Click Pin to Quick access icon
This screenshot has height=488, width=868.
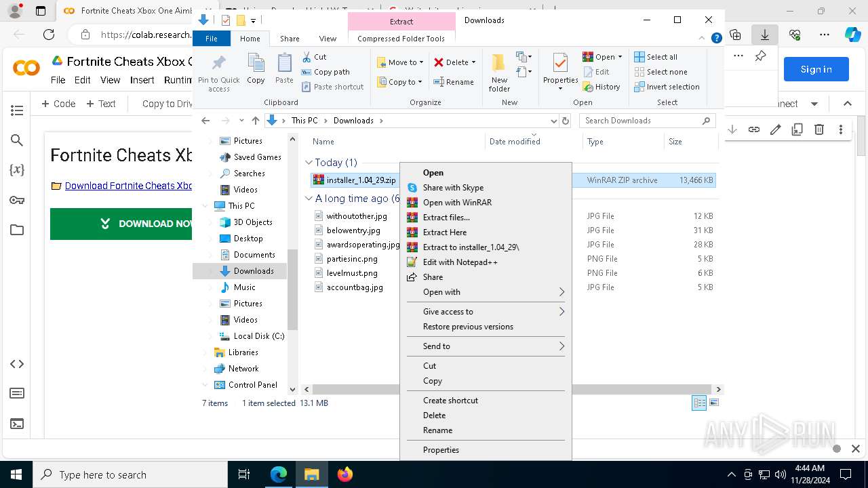218,73
